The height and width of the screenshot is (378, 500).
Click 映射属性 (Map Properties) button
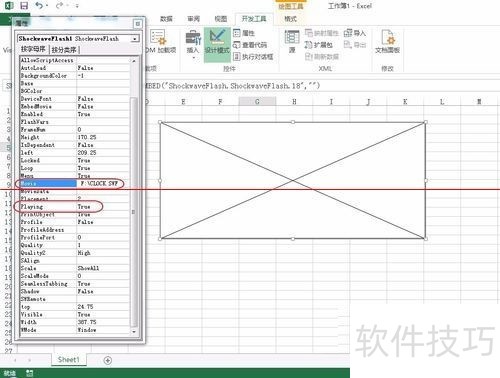tap(322, 33)
